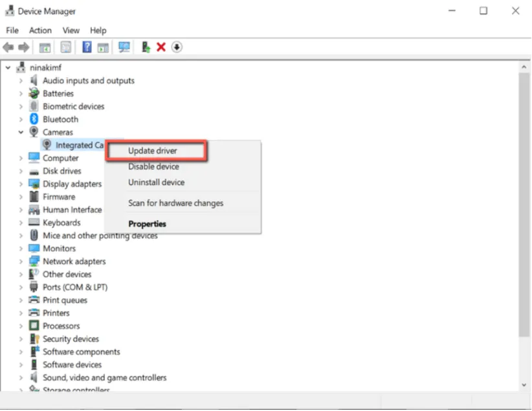Screen dimensions: 532x411
Task: Click the black down-arrow circle toolbar icon
Action: click(177, 47)
